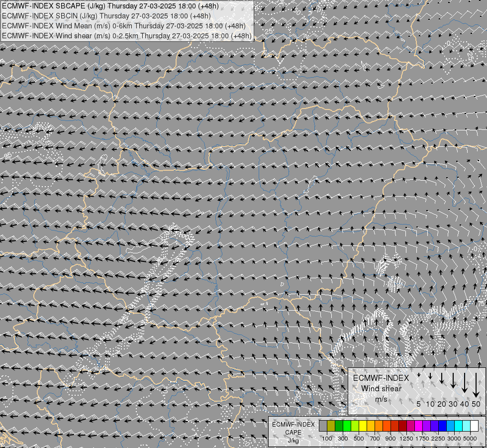This screenshot has height=448, width=487.
Task: Select the bright green CAPE legend swatch
Action: (347, 426)
